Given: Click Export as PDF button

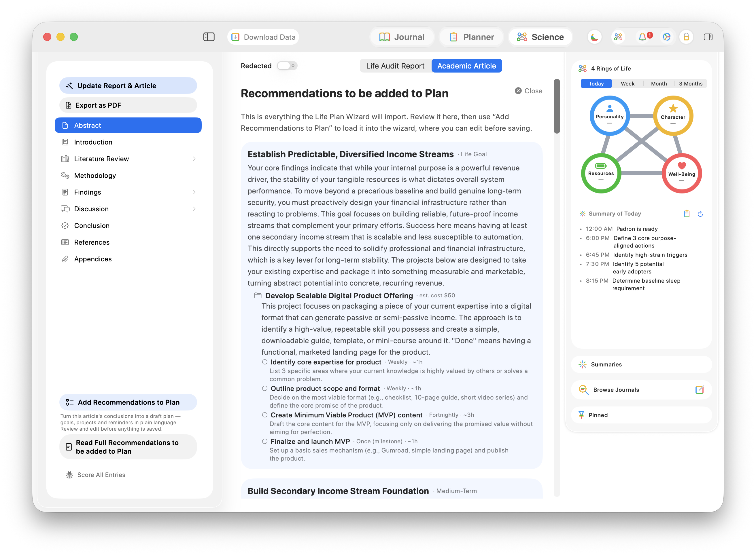Looking at the screenshot, I should (128, 105).
